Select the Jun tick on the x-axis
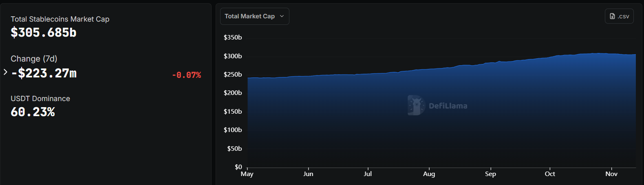The image size is (644, 185). coord(308,174)
